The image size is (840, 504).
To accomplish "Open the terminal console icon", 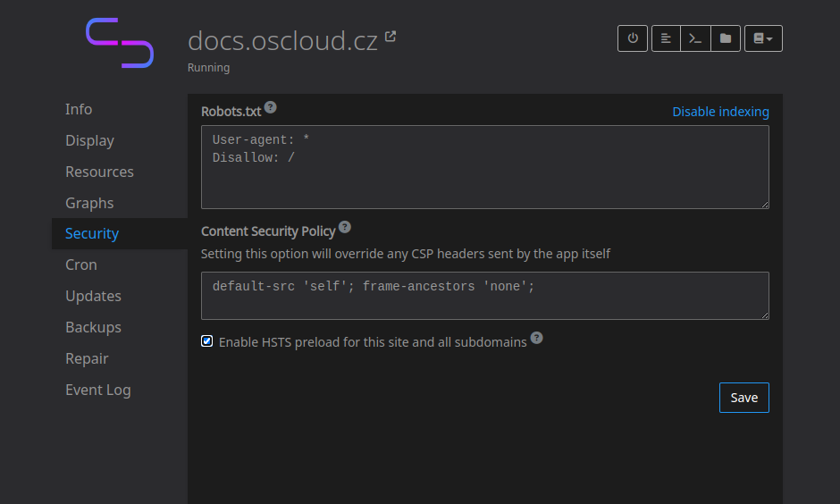I will click(695, 38).
